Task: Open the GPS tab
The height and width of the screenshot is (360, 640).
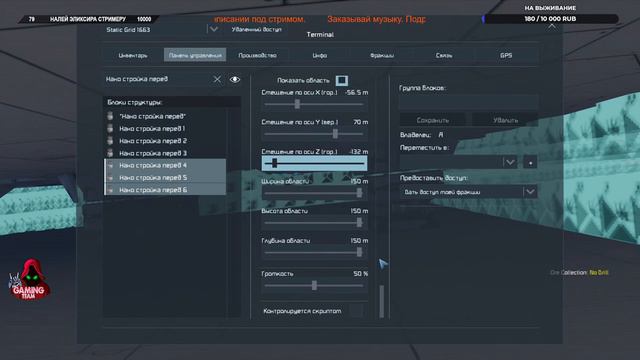Action: (x=506, y=55)
